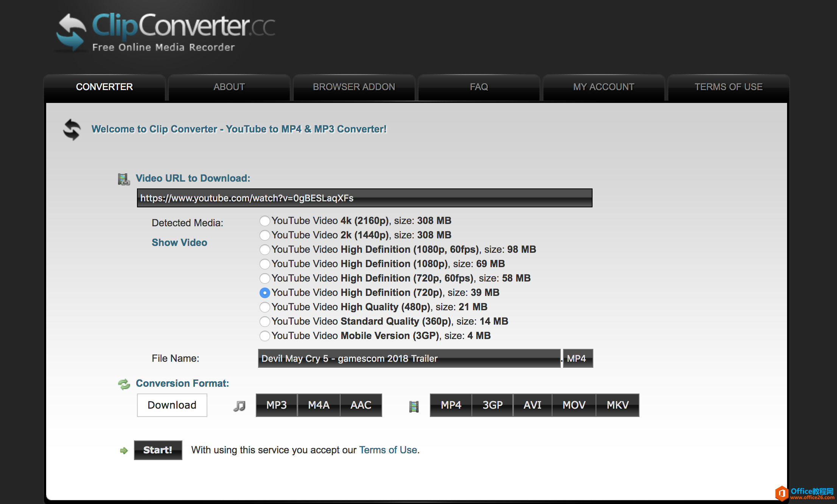Click the film icon next to Video URL
The height and width of the screenshot is (504, 837).
point(123,179)
